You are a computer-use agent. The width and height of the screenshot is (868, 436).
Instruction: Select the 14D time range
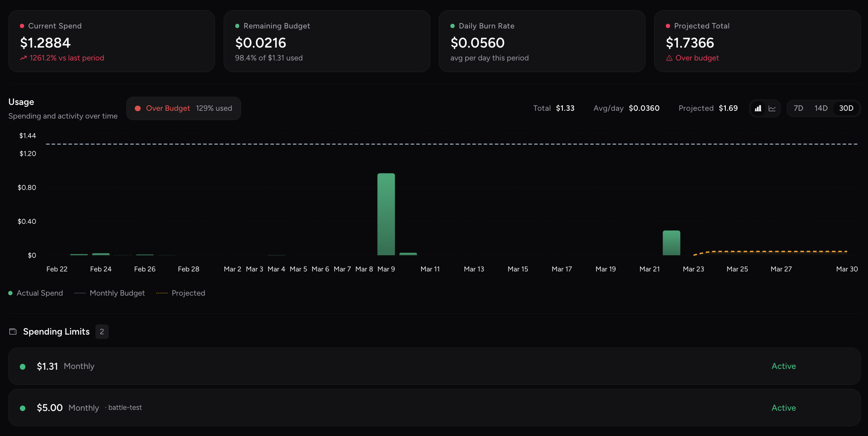821,108
